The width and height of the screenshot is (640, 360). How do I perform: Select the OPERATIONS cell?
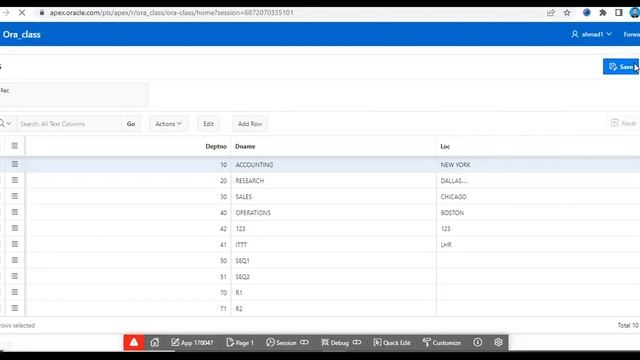(333, 213)
